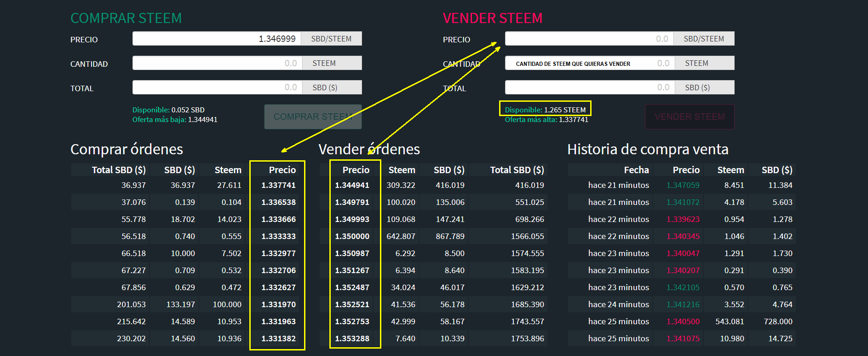
Task: Click buy order SBD amount 133.197
Action: click(180, 304)
